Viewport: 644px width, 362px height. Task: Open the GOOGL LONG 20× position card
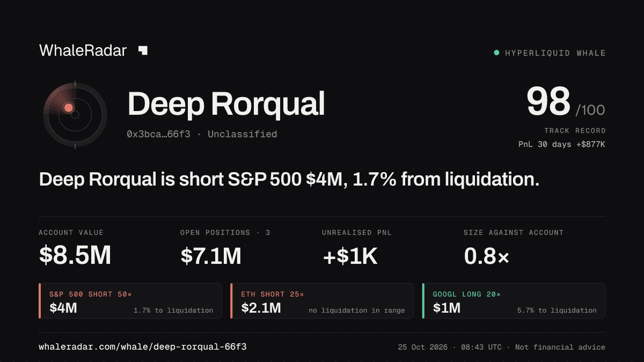(x=514, y=301)
